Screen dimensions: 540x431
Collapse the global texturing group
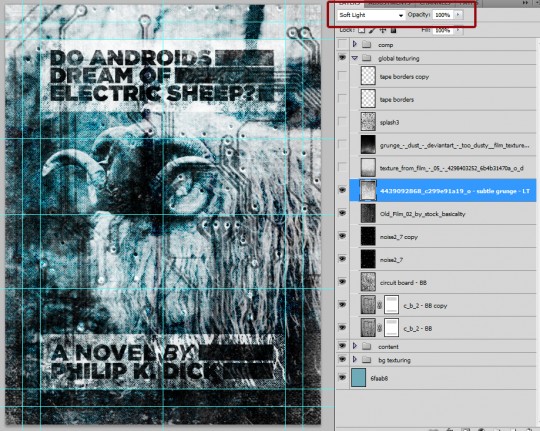[x=355, y=58]
